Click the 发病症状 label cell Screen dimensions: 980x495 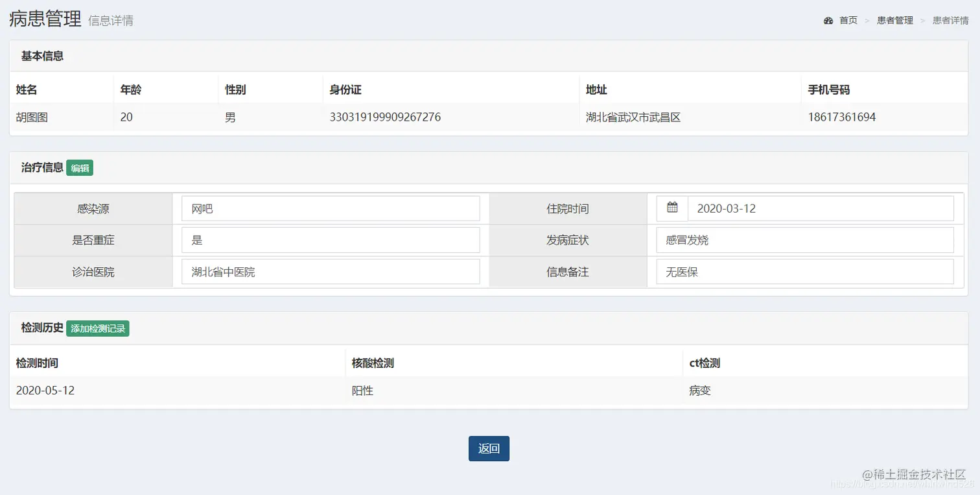(568, 240)
